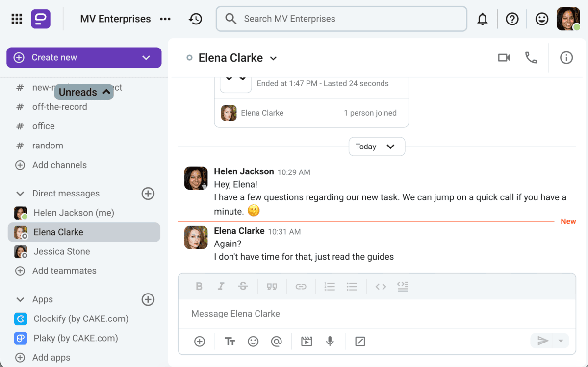Toggle bold formatting
The image size is (588, 367).
pos(199,287)
